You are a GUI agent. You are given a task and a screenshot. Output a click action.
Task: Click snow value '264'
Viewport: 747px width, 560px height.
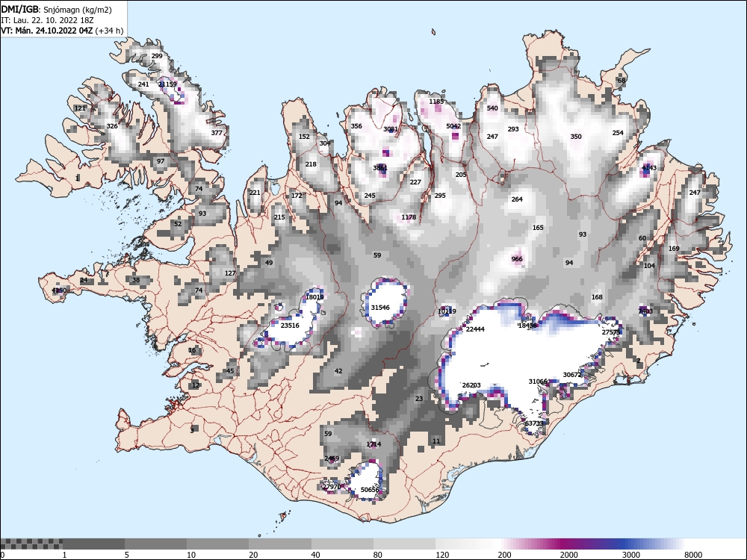[517, 199]
